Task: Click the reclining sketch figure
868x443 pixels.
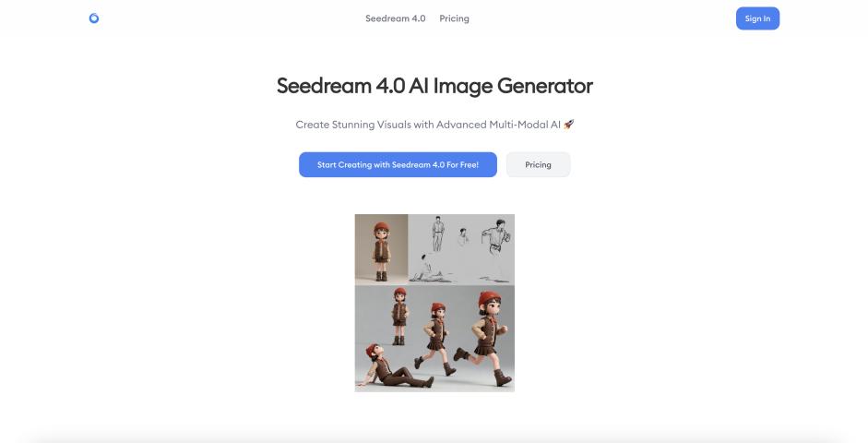Action: coord(433,269)
